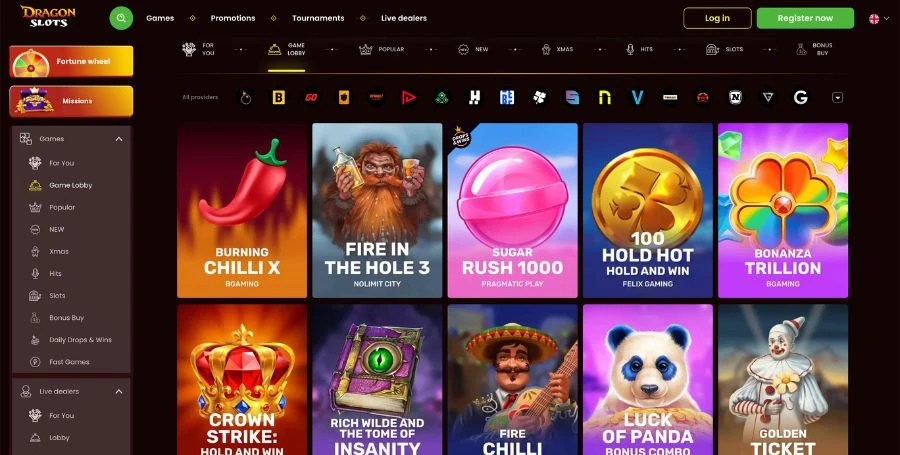
Task: Open the Fortune wheel banner
Action: pos(71,61)
